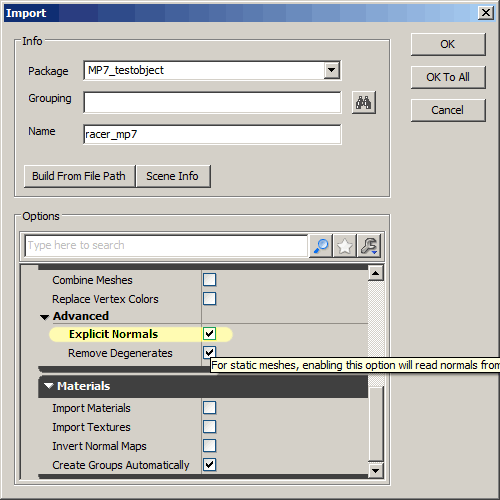Open the Package dropdown list
Screen dimensions: 500x500
click(332, 70)
